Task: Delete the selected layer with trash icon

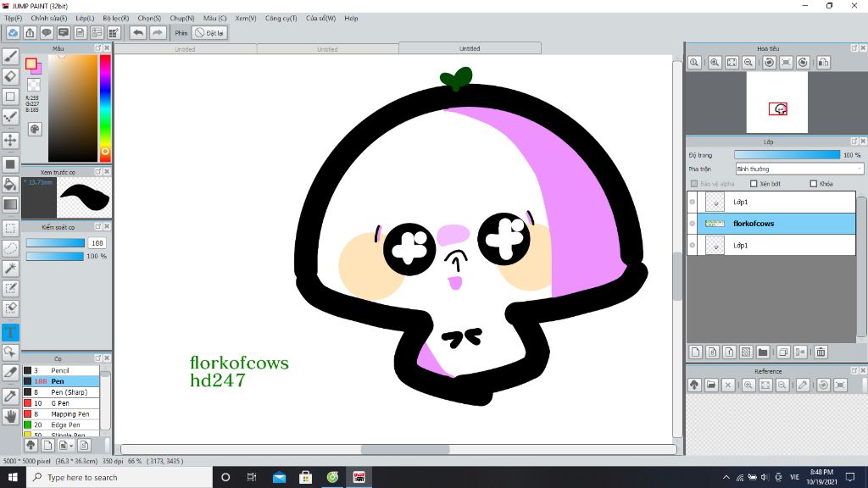Action: click(x=821, y=352)
